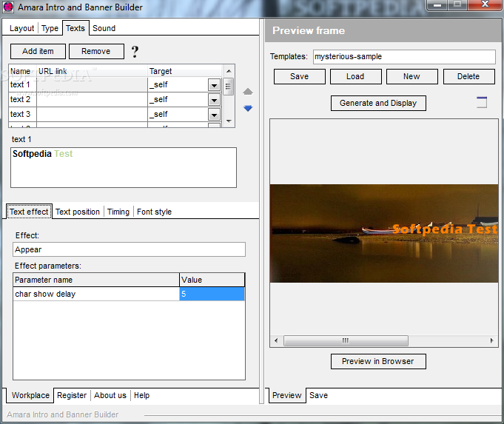Click the Save template button
Screen dimensions: 504x424
(x=300, y=76)
